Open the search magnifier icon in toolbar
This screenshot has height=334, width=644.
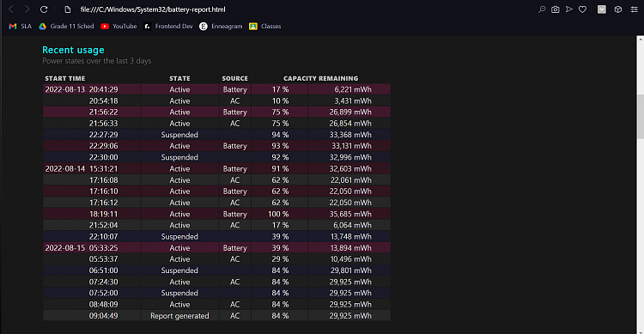point(542,9)
